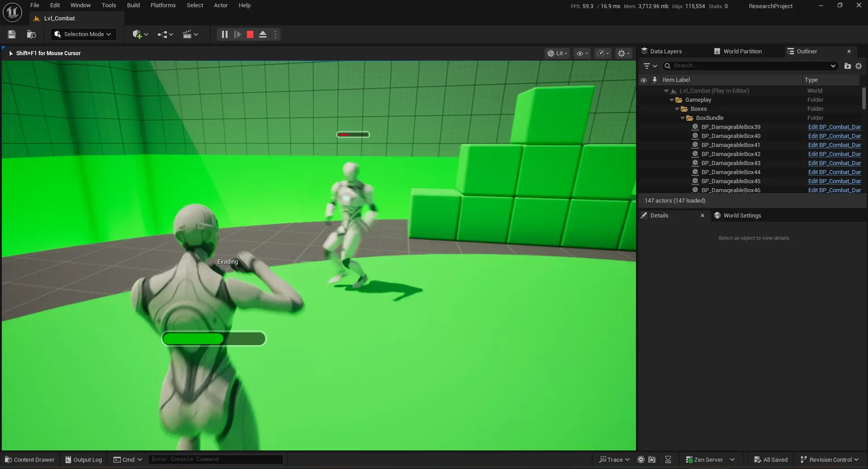The height and width of the screenshot is (469, 868).
Task: Open the Build menu
Action: pyautogui.click(x=133, y=5)
